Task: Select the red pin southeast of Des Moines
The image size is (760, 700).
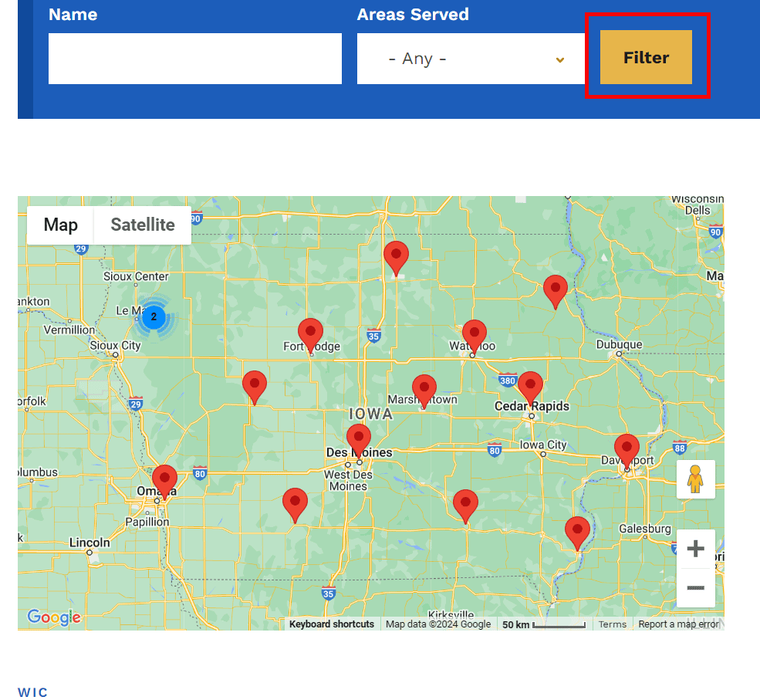Action: [465, 508]
